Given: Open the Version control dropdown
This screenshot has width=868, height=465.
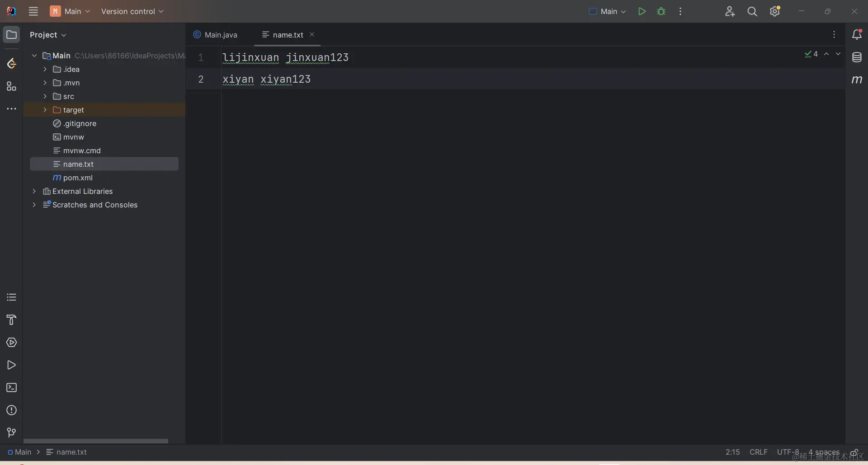Looking at the screenshot, I should click(x=132, y=11).
